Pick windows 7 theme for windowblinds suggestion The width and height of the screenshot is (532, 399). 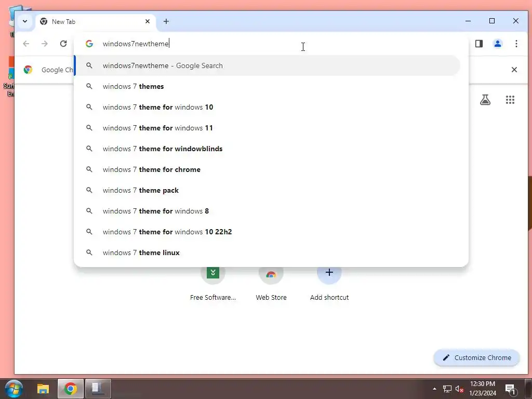pyautogui.click(x=267, y=149)
